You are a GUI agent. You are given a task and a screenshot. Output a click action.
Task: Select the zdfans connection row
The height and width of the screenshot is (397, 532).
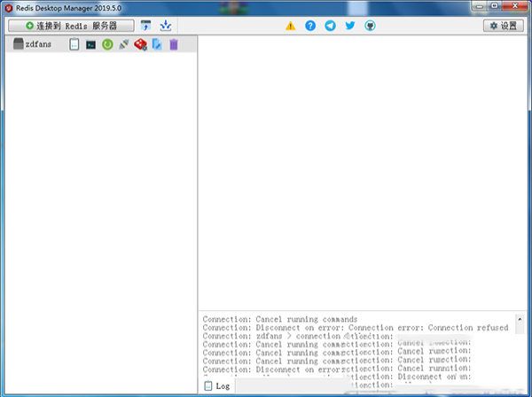tap(101, 44)
